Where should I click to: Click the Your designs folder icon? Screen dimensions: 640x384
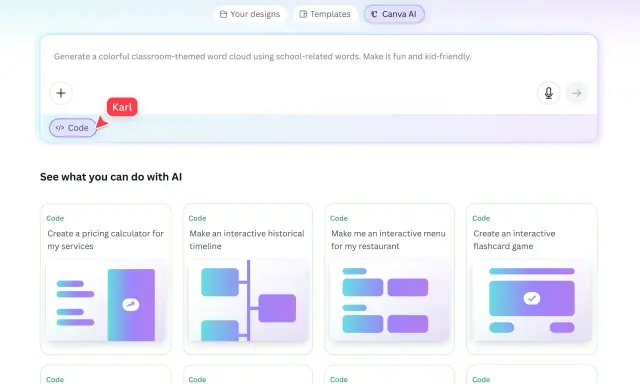(x=223, y=14)
